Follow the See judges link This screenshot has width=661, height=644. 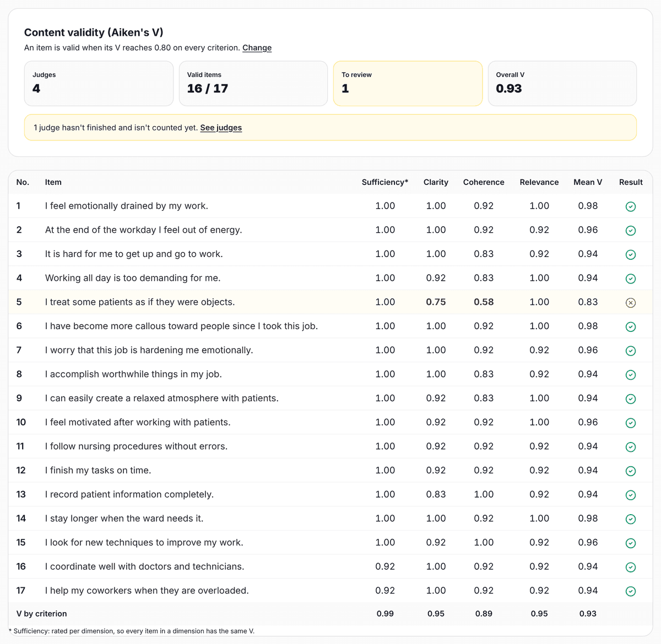click(221, 128)
